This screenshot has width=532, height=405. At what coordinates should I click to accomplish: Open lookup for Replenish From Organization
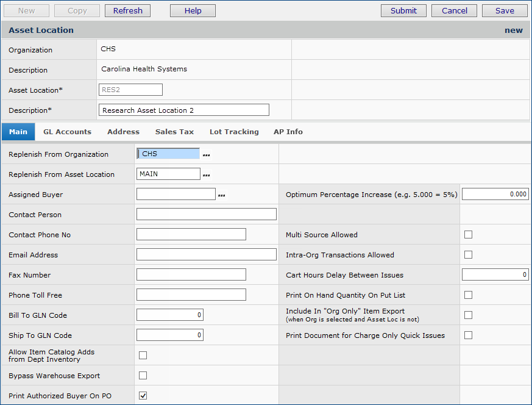tap(207, 155)
